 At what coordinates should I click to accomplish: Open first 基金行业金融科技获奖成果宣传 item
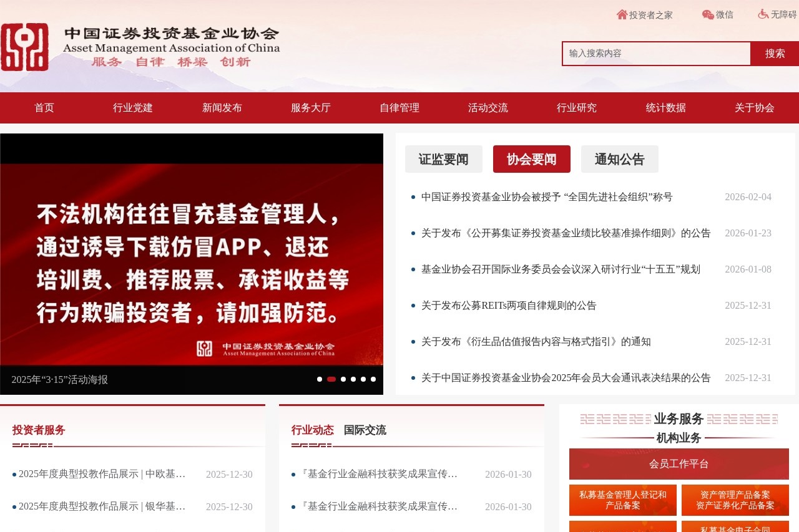point(379,474)
